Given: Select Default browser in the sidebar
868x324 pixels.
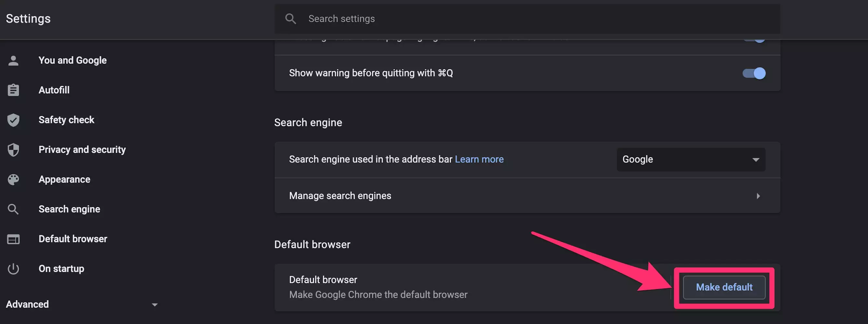Looking at the screenshot, I should (73, 239).
